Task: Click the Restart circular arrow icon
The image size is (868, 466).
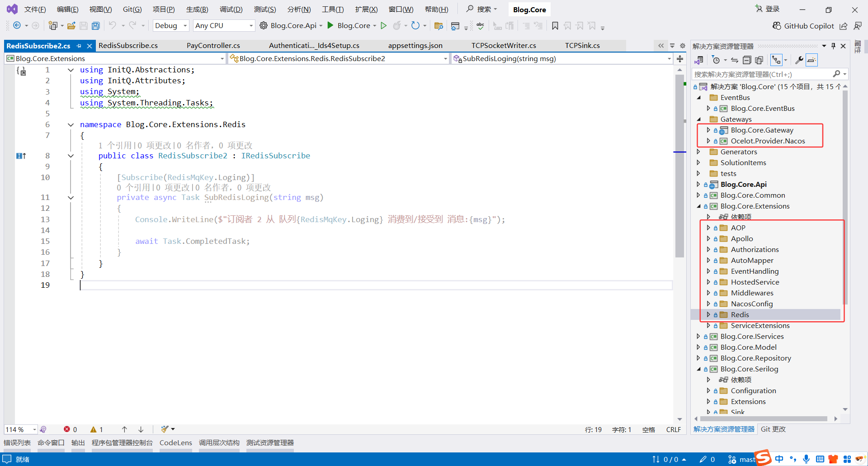Action: (x=415, y=25)
